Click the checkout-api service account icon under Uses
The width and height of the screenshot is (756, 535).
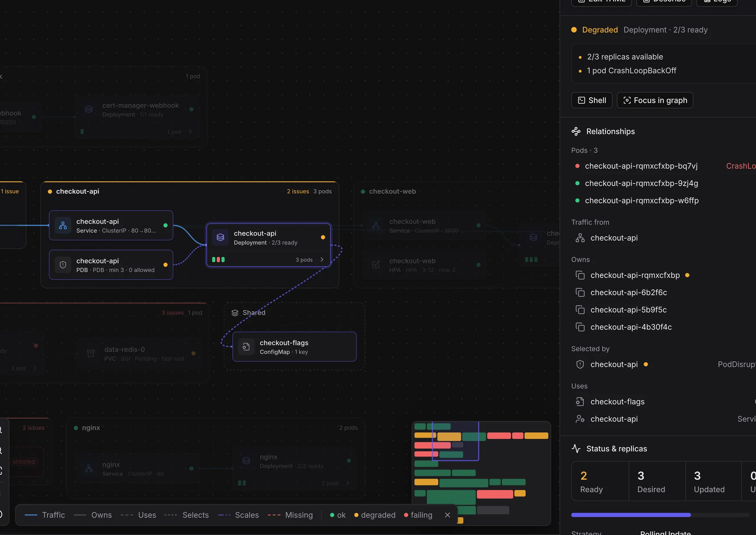(580, 419)
